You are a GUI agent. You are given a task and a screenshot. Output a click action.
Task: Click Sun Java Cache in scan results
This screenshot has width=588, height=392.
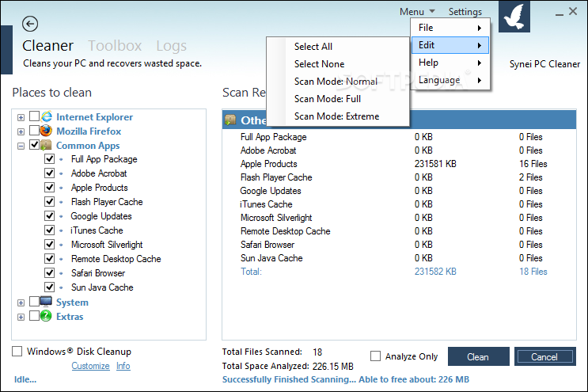(271, 258)
